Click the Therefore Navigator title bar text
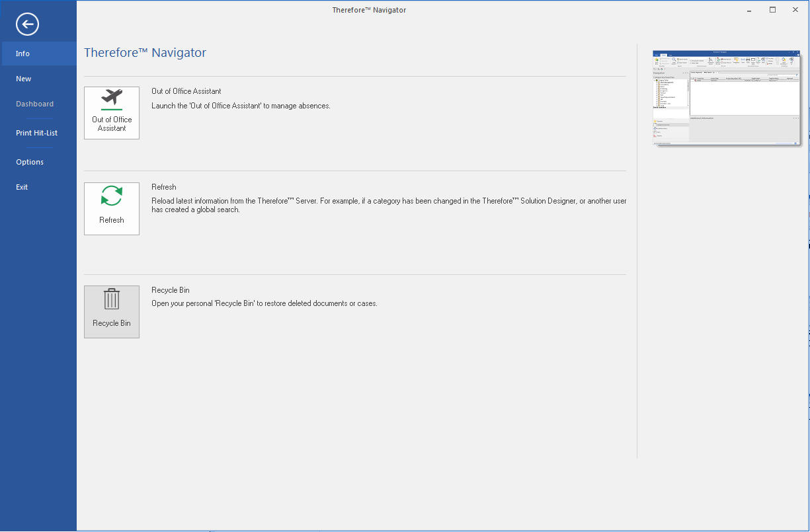 click(x=369, y=10)
